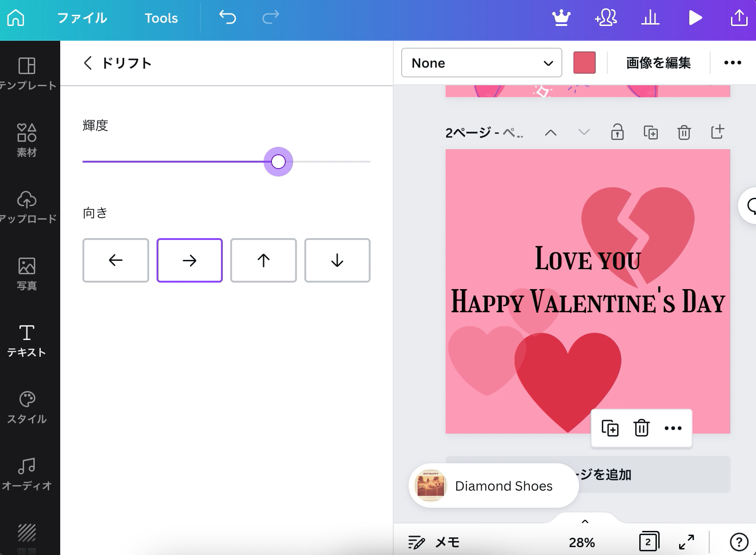Open the None effect dropdown
This screenshot has width=756, height=555.
482,63
